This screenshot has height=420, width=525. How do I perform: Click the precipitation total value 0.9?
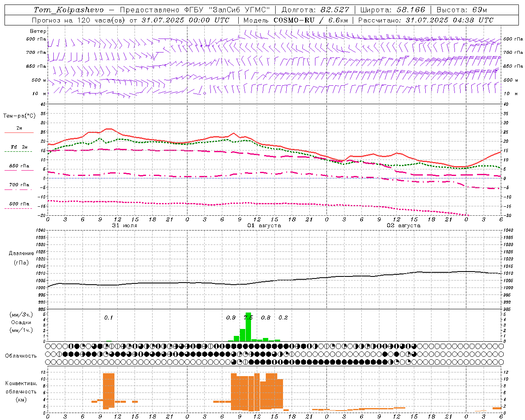(231, 318)
